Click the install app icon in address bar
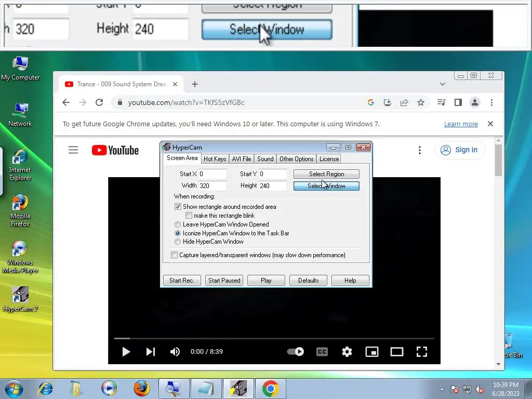The height and width of the screenshot is (399, 532). 388,102
